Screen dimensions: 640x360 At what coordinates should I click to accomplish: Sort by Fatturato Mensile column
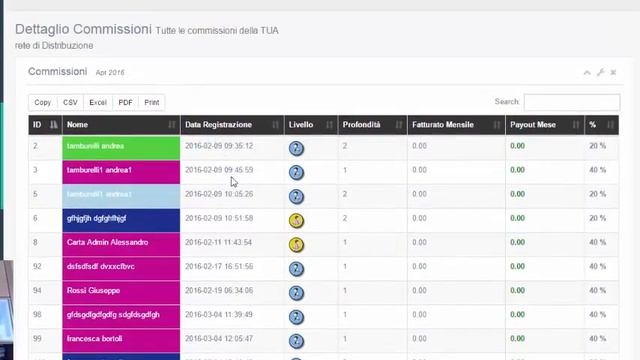click(x=456, y=125)
